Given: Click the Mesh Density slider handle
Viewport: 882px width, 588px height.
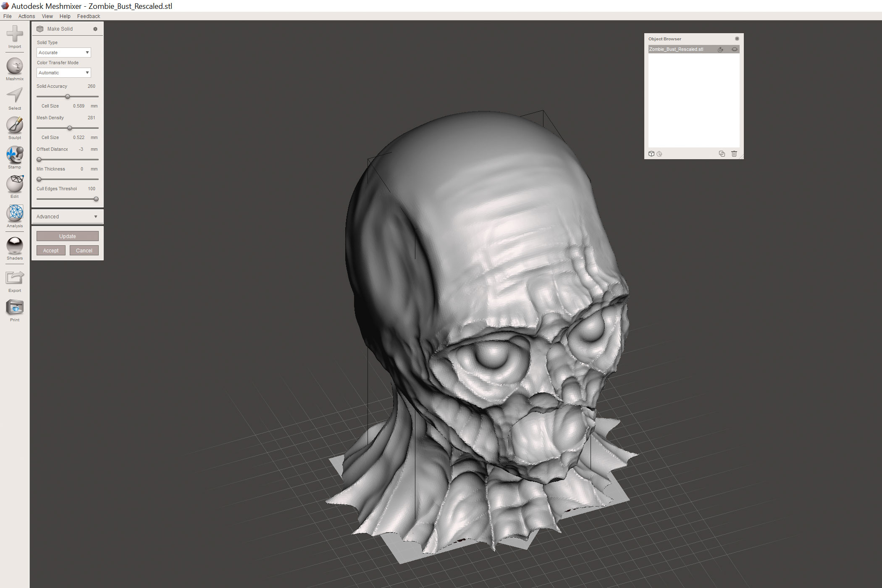Looking at the screenshot, I should (x=70, y=128).
